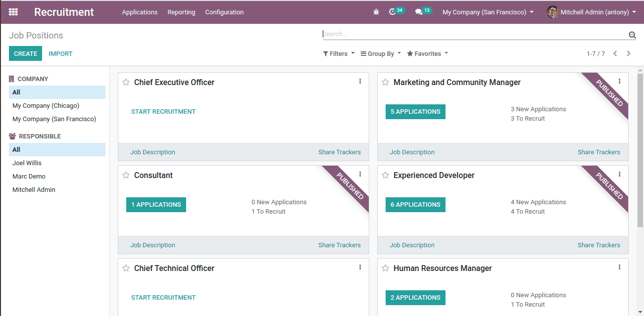Open Share Trackers of Experienced Developer
Image resolution: width=644 pixels, height=316 pixels.
599,245
